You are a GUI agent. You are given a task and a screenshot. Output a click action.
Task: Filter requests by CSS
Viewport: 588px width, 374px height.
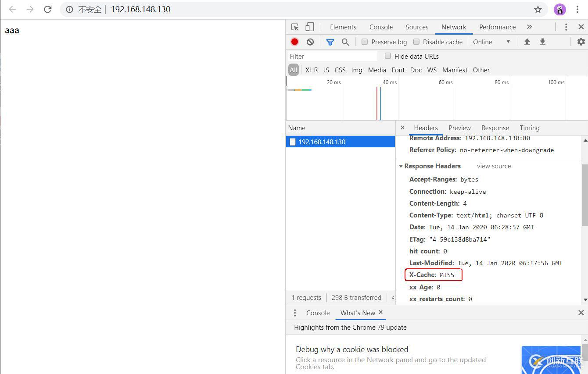(340, 70)
